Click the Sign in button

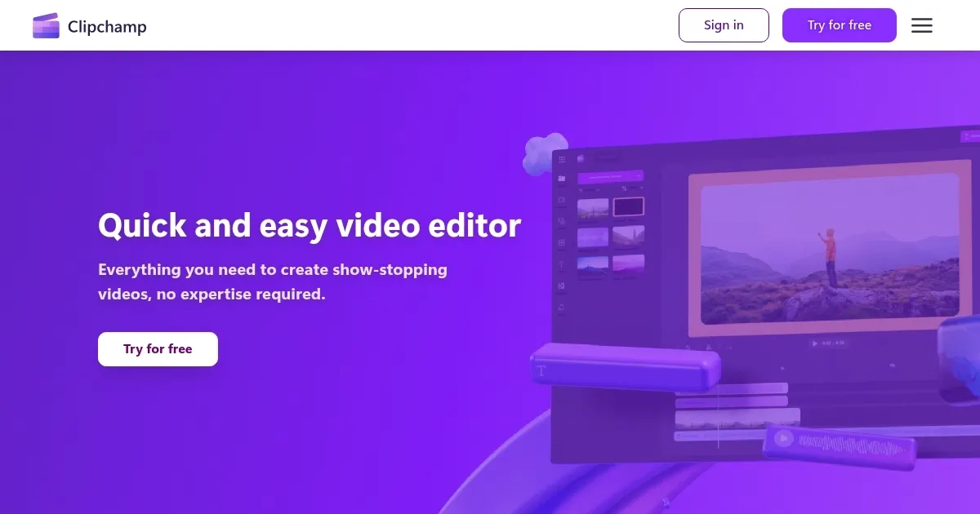click(724, 25)
